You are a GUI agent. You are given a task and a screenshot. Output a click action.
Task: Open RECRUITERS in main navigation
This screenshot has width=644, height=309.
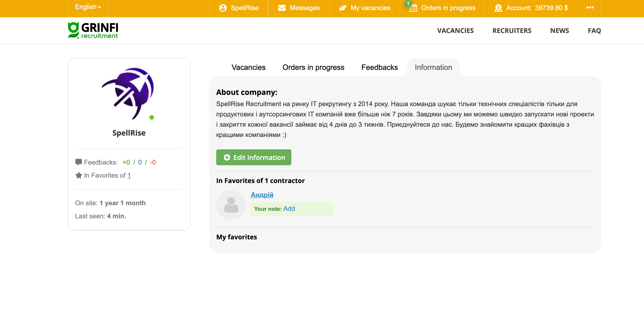click(x=512, y=31)
